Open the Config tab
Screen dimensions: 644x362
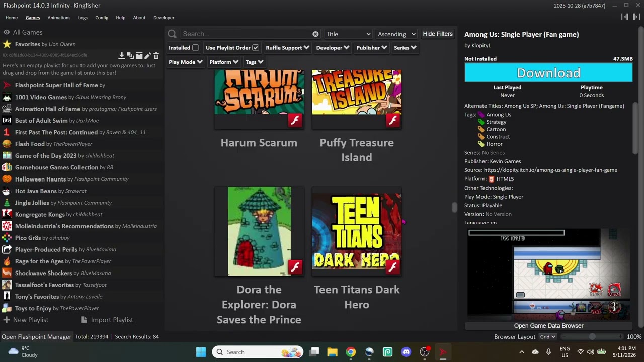click(102, 18)
